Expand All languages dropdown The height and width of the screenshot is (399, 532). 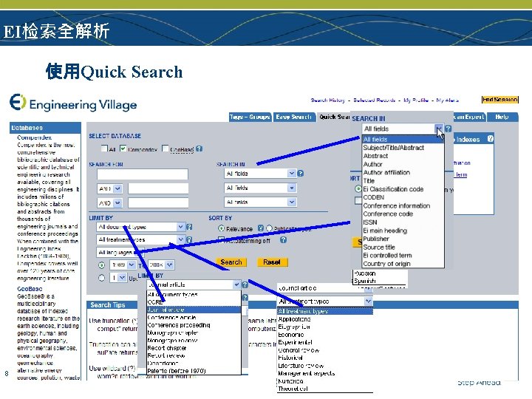click(120, 253)
